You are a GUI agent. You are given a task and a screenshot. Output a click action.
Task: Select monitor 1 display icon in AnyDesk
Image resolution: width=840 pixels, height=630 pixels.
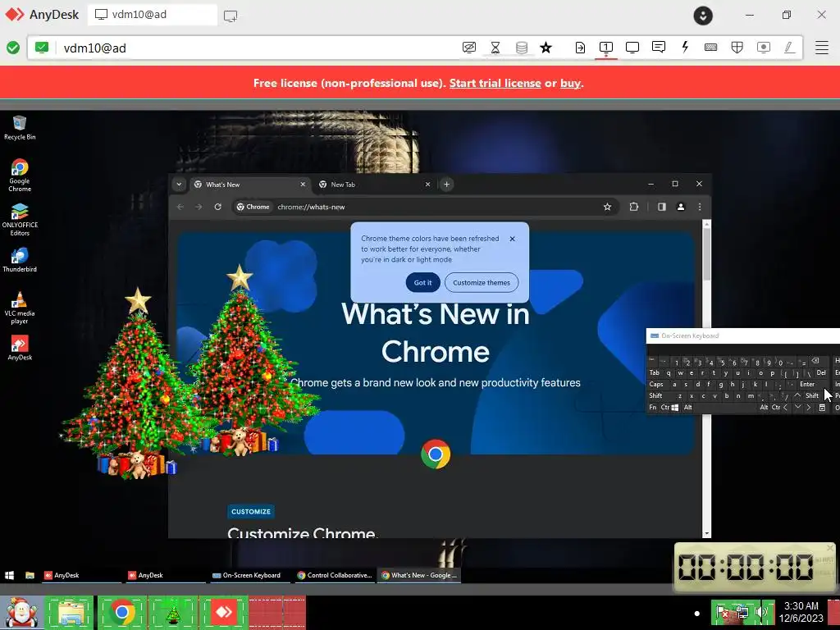(606, 48)
